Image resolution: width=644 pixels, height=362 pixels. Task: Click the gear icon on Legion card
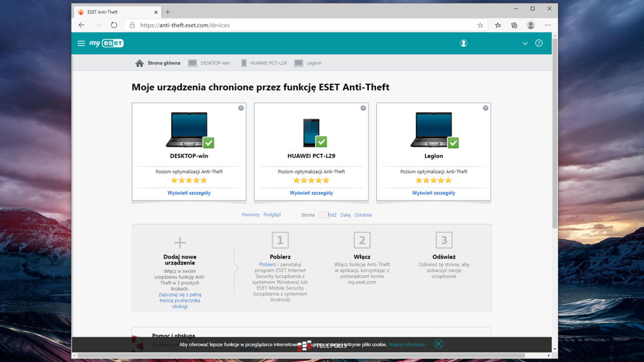click(x=486, y=108)
